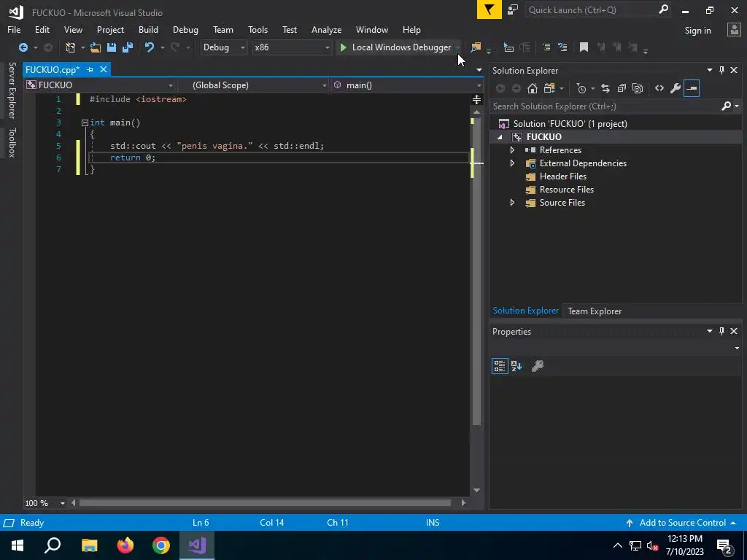Expand the External Dependencies node
Viewport: 747px width, 560px height.
pyautogui.click(x=512, y=163)
